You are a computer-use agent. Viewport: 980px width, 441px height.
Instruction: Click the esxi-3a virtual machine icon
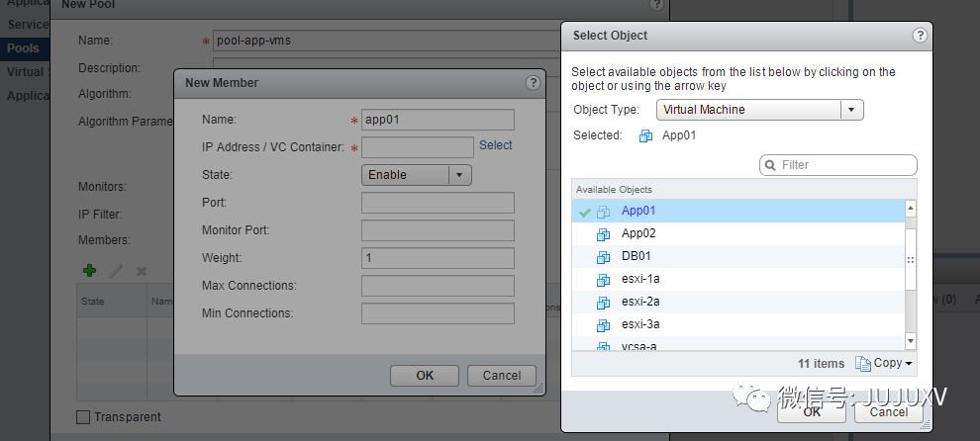point(603,324)
